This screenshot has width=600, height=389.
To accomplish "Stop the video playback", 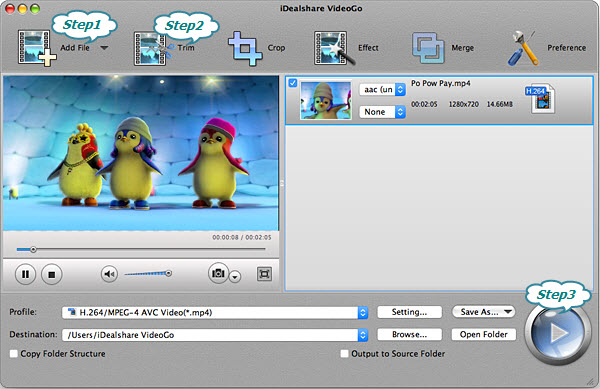I will tap(52, 274).
